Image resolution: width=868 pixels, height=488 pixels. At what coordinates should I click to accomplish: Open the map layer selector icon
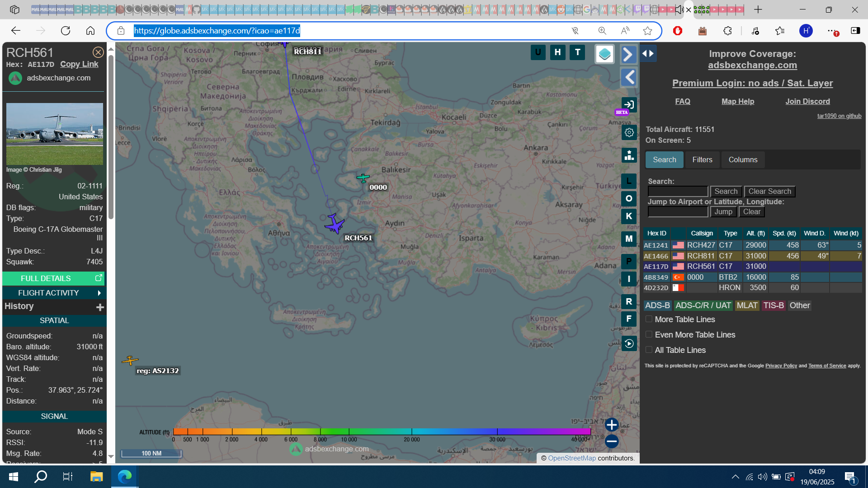[x=604, y=54]
